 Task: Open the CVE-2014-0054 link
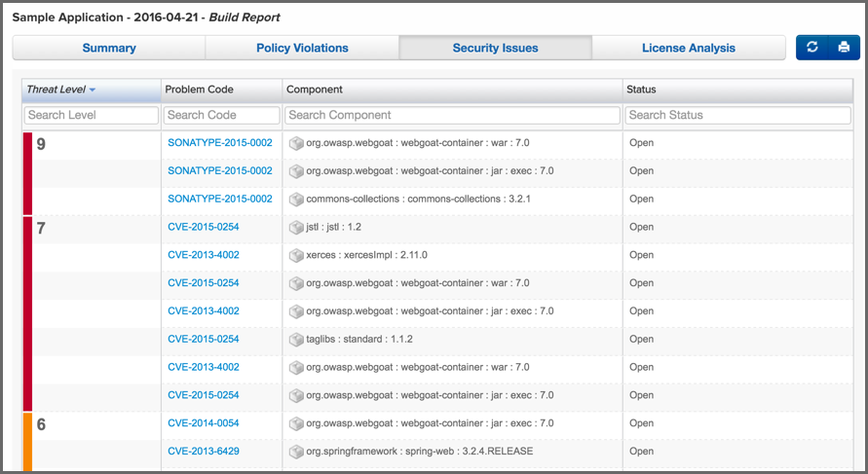click(x=204, y=423)
